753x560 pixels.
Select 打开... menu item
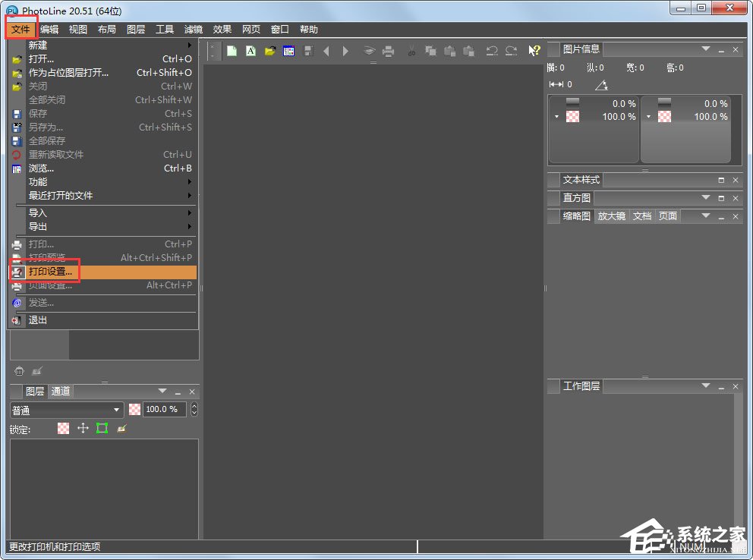coord(103,59)
